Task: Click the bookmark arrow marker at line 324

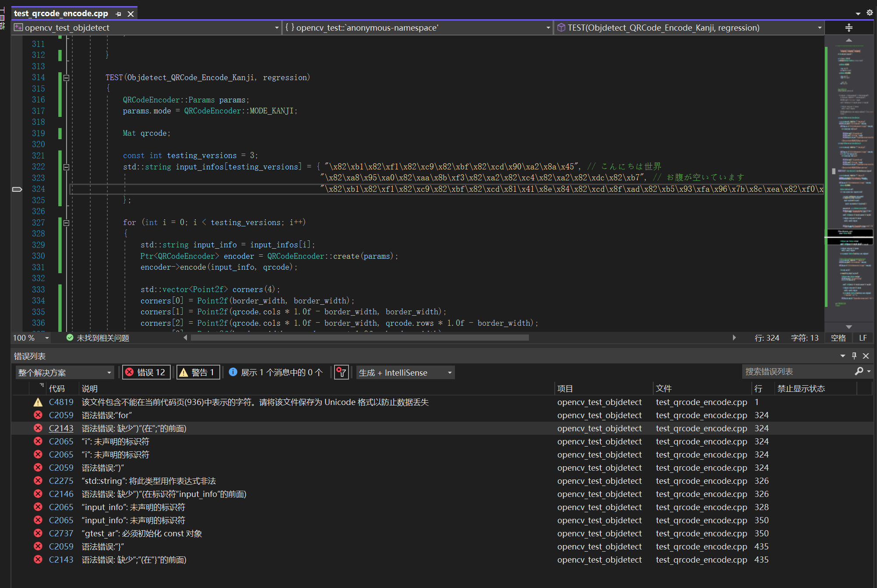Action: pyautogui.click(x=17, y=189)
